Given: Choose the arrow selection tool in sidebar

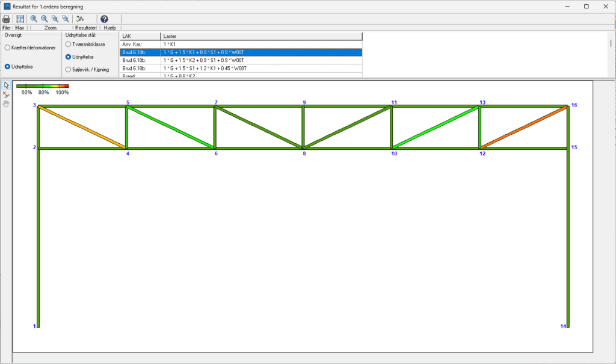Looking at the screenshot, I should coord(6,85).
